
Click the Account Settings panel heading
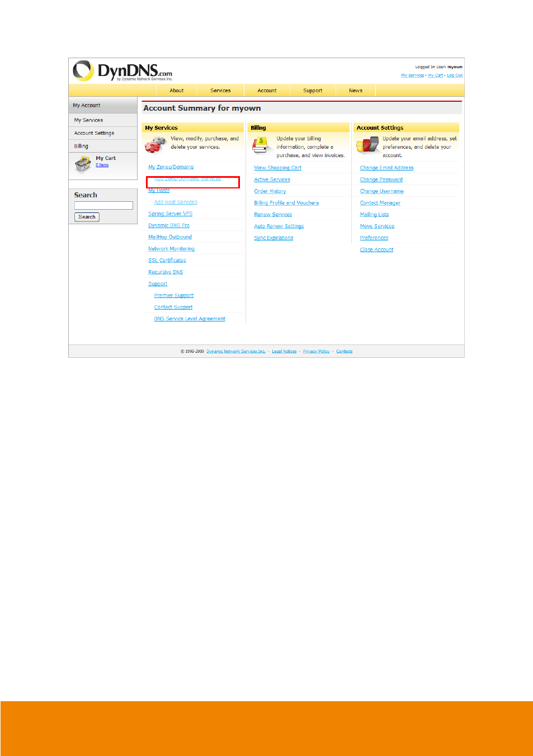(x=380, y=128)
